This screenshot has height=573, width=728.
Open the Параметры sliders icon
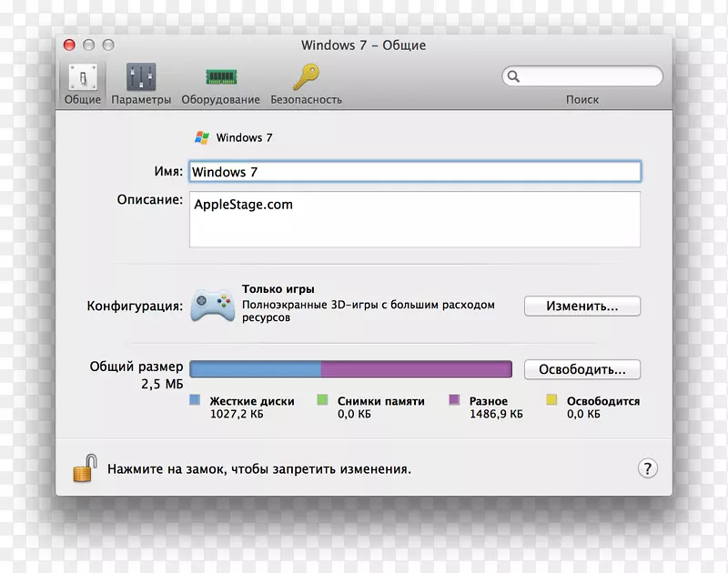pos(141,77)
